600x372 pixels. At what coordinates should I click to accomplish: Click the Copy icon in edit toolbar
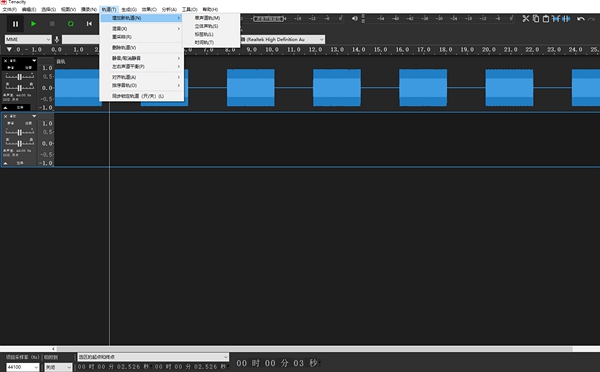pos(536,18)
